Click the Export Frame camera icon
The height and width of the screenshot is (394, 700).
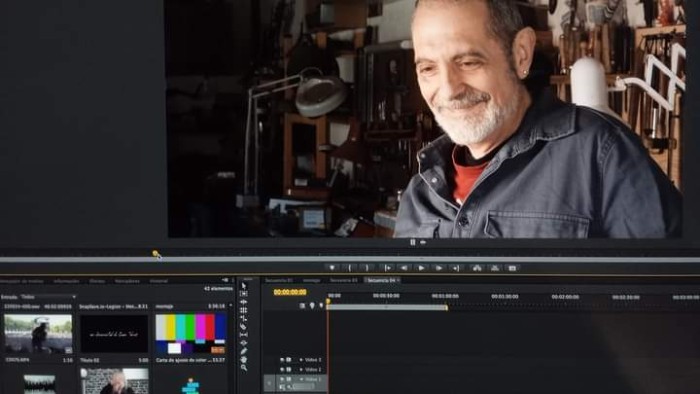click(512, 268)
